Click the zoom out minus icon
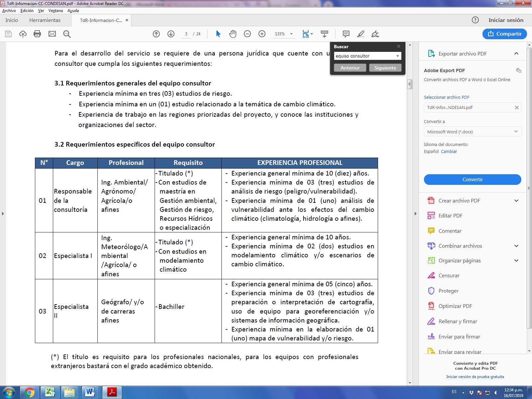 tap(247, 34)
